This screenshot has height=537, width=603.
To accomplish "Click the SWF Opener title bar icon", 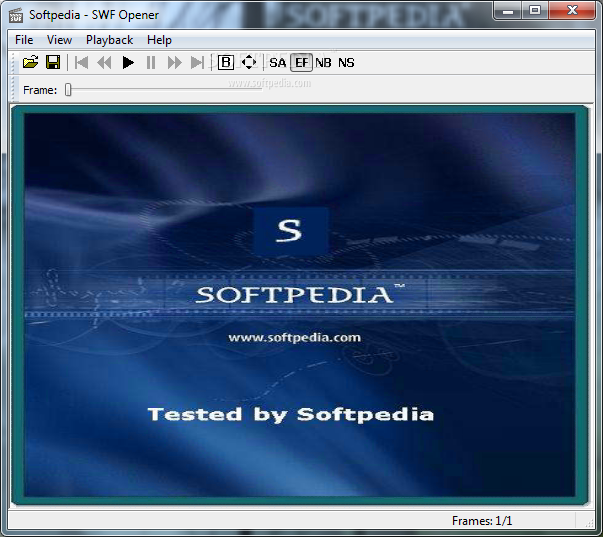I will pos(16,15).
